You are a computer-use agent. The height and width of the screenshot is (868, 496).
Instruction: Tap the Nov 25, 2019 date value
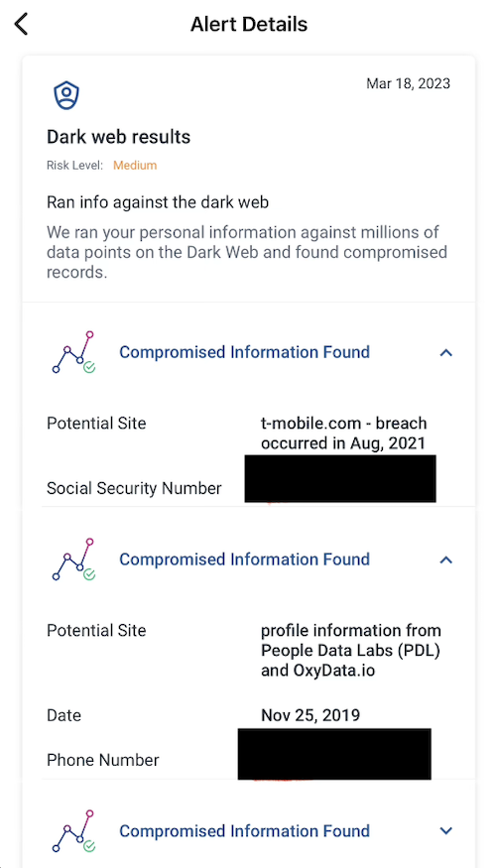pos(310,715)
